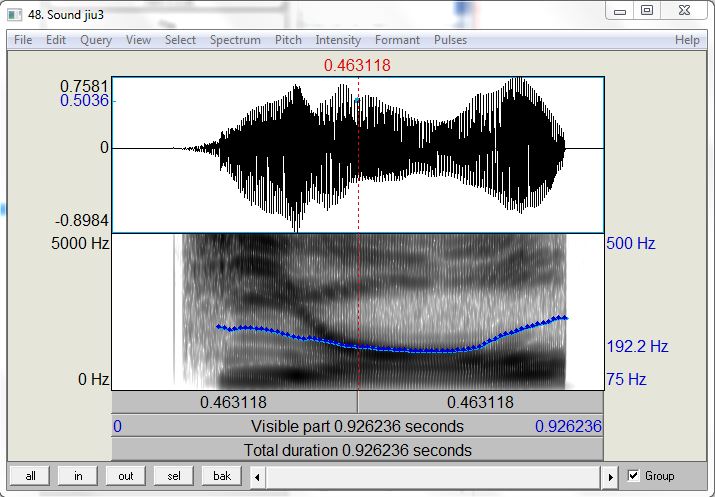Play the Total duration bar
The width and height of the screenshot is (715, 497).
click(x=358, y=450)
